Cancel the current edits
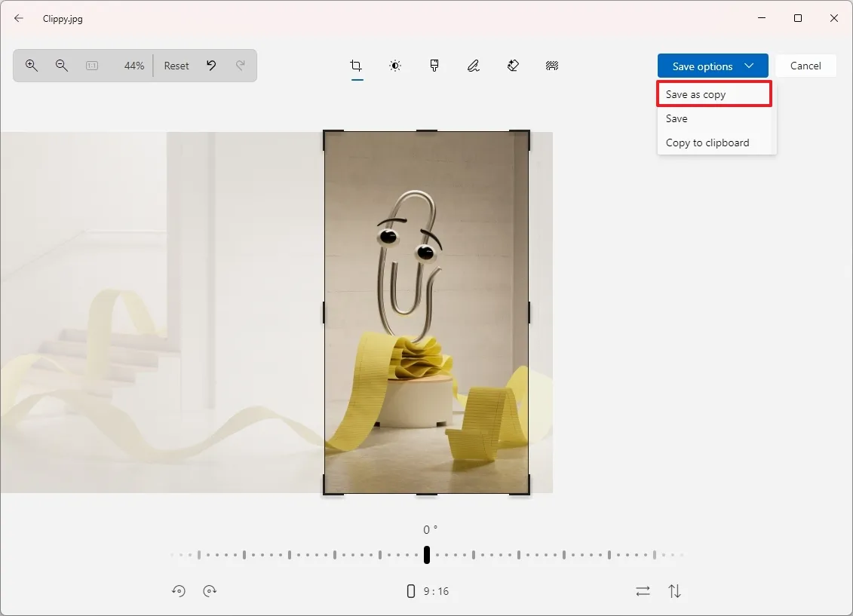Viewport: 853px width, 616px height. [805, 66]
